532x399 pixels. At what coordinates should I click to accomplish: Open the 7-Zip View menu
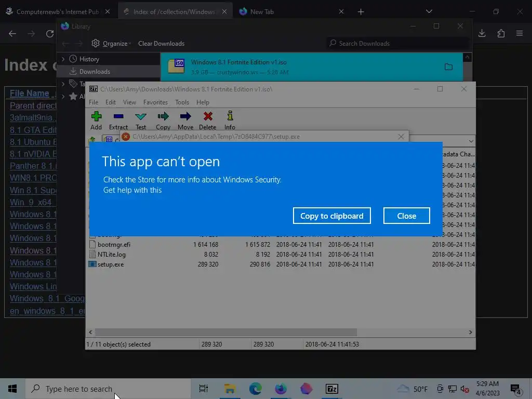point(129,102)
